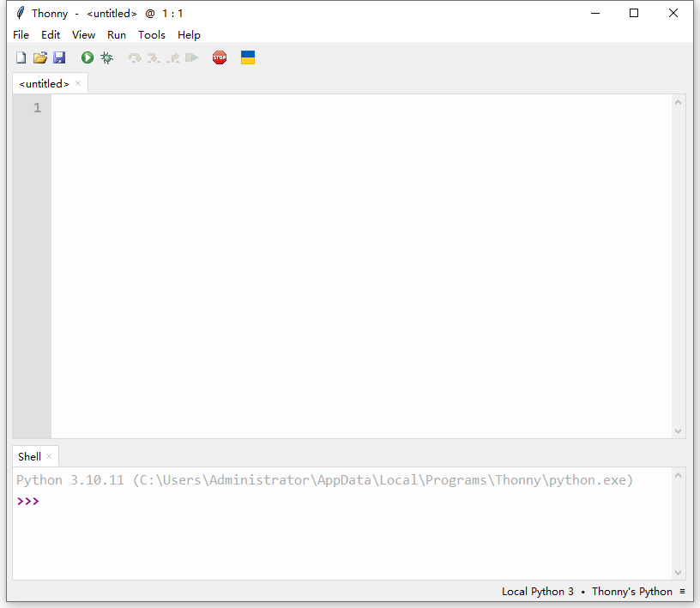The image size is (700, 608).
Task: Open a file via folder icon
Action: click(x=40, y=57)
